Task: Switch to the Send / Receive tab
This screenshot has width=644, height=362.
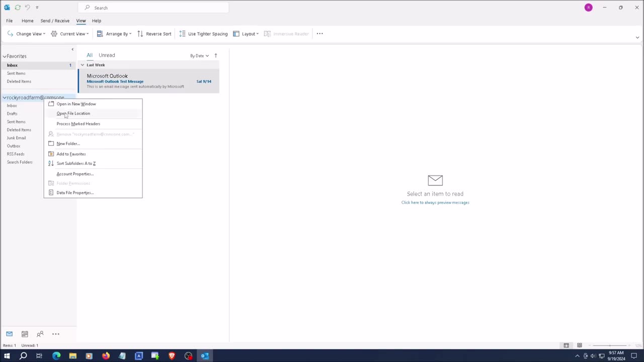Action: [x=55, y=21]
